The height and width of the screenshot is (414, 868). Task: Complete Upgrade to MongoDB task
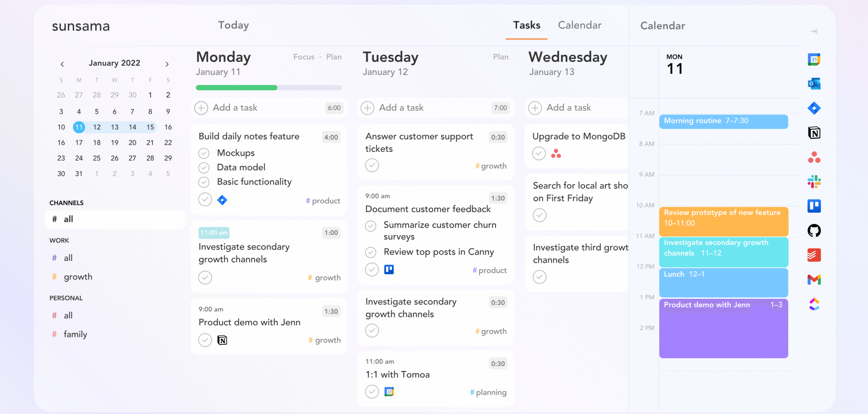[x=539, y=154]
